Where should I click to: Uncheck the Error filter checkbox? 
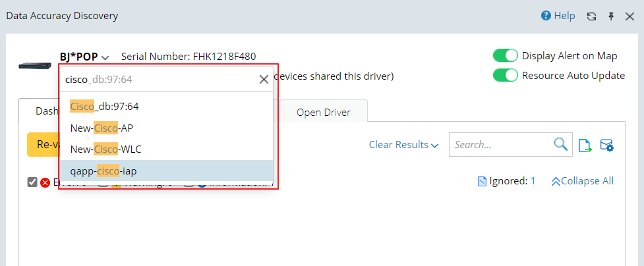click(x=32, y=182)
